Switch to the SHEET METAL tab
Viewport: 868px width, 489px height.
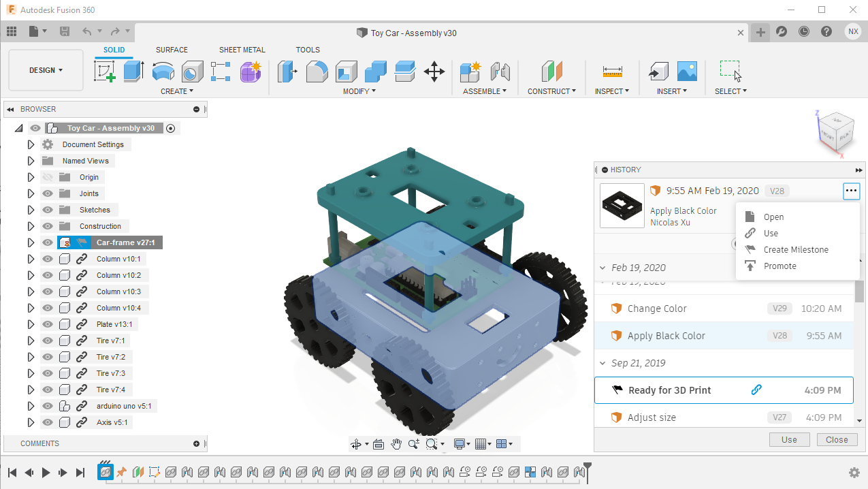coord(242,50)
